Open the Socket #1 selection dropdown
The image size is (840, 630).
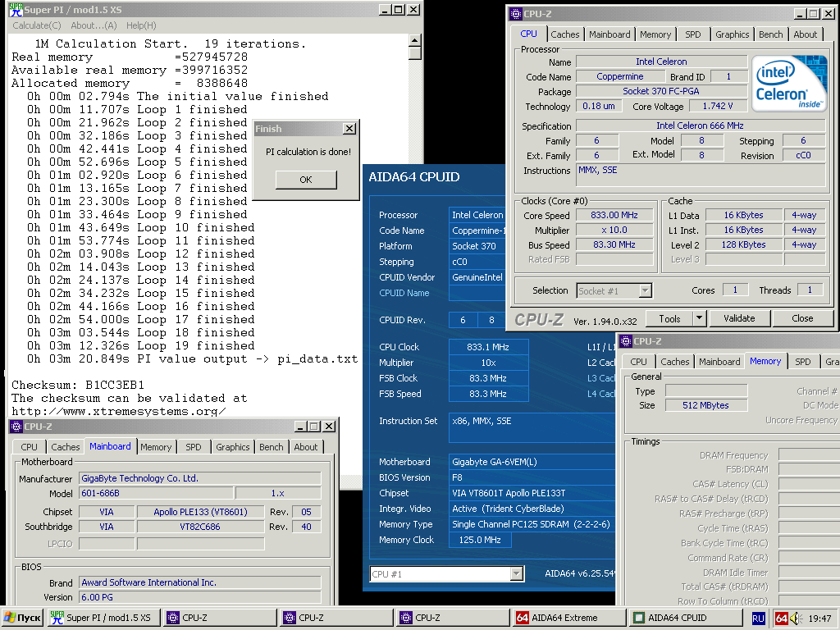tap(614, 291)
